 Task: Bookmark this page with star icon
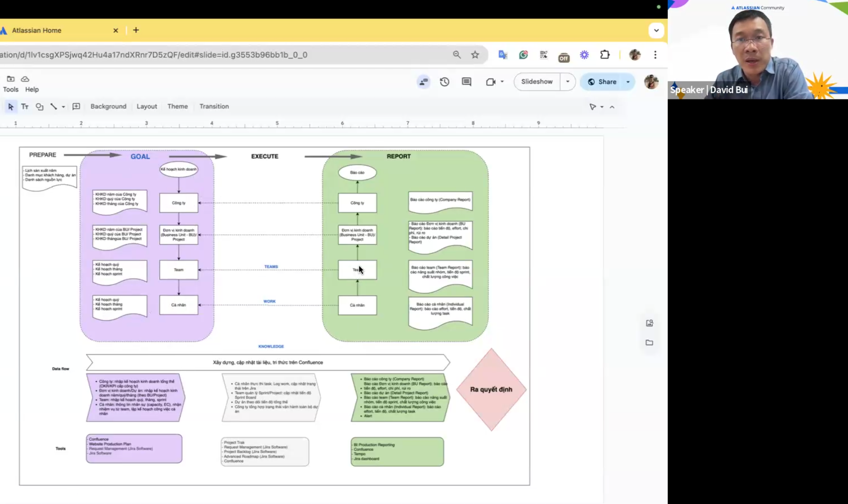coord(475,55)
